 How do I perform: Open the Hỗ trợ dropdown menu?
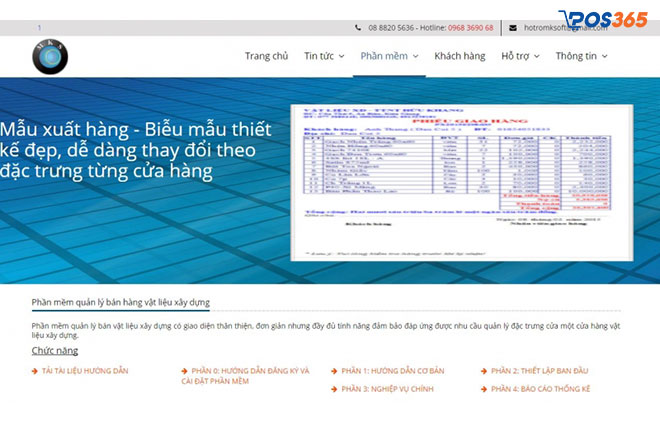click(520, 56)
